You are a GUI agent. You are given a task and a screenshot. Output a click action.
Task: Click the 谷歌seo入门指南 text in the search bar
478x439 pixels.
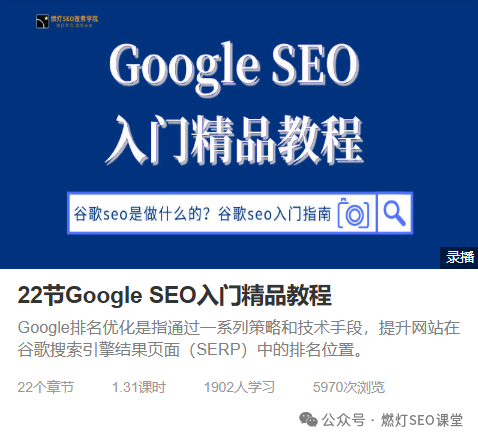274,214
